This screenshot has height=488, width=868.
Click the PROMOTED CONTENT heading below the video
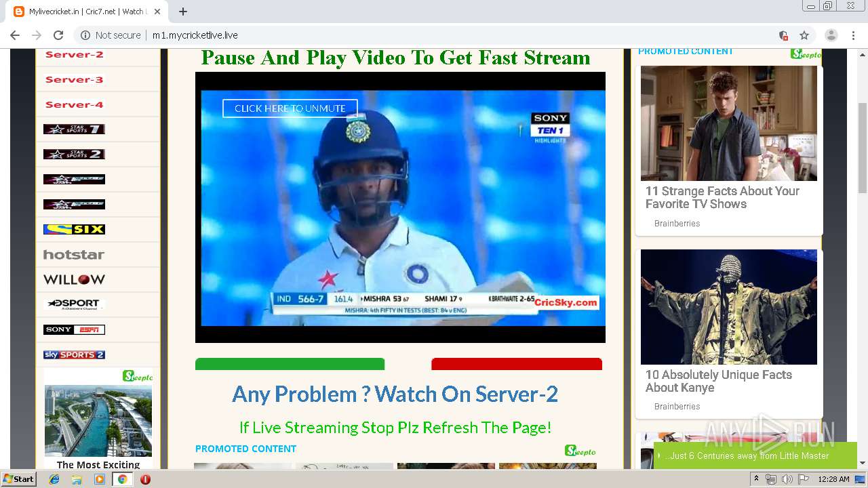(245, 449)
